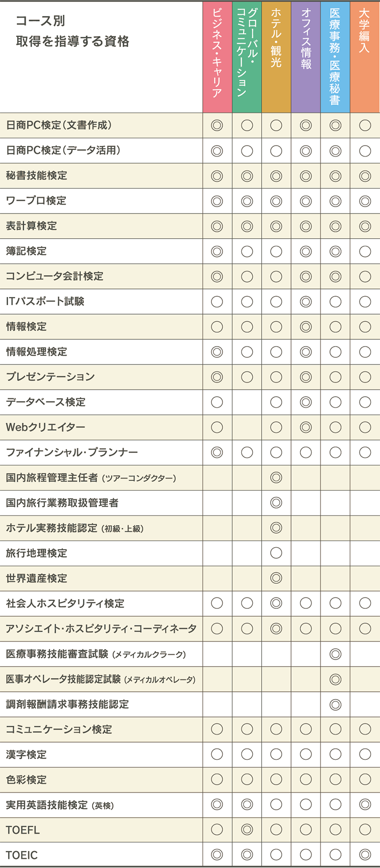This screenshot has height=868, width=380.
Task: Click the double circle in the TOEFL row
Action: pyautogui.click(x=247, y=830)
